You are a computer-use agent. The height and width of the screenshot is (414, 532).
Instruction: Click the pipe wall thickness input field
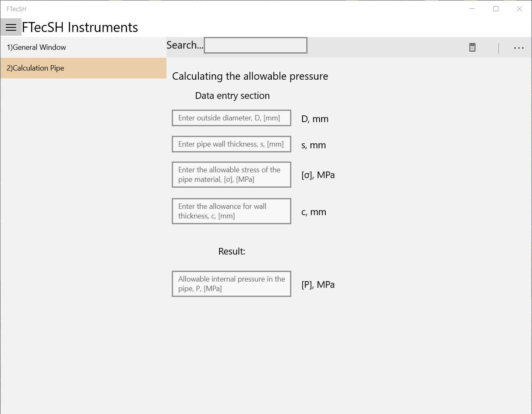click(x=232, y=144)
